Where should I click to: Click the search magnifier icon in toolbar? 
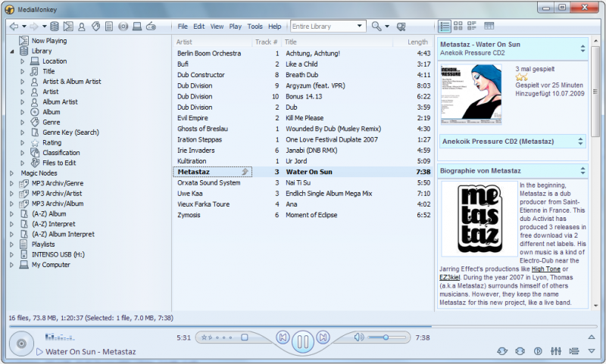(x=376, y=26)
